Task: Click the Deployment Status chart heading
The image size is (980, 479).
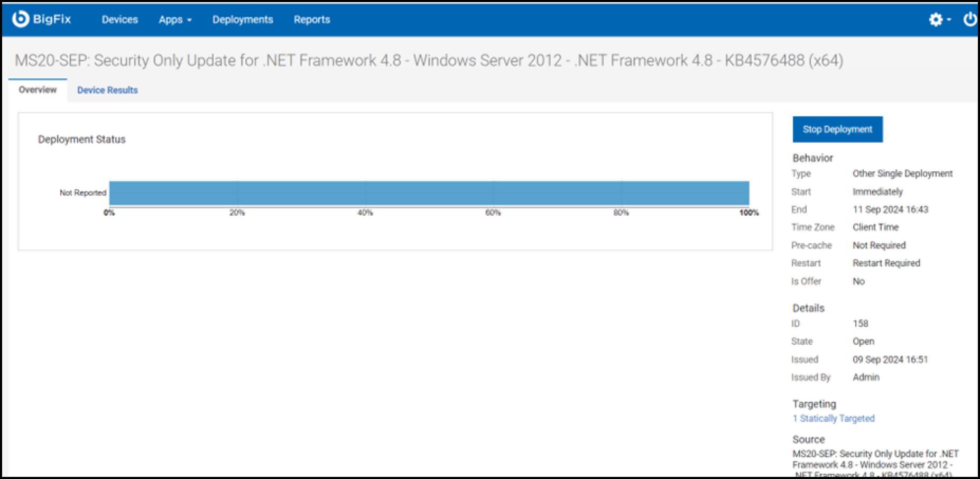Action: tap(81, 140)
